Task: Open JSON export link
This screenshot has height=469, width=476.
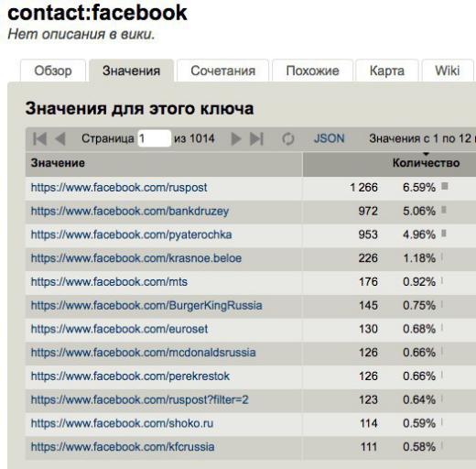Action: (329, 138)
